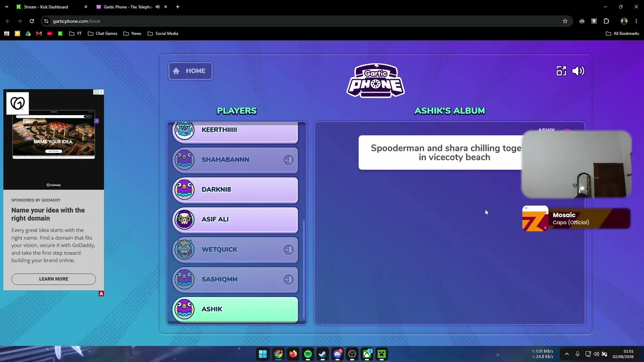Reload the current page

click(x=32, y=21)
